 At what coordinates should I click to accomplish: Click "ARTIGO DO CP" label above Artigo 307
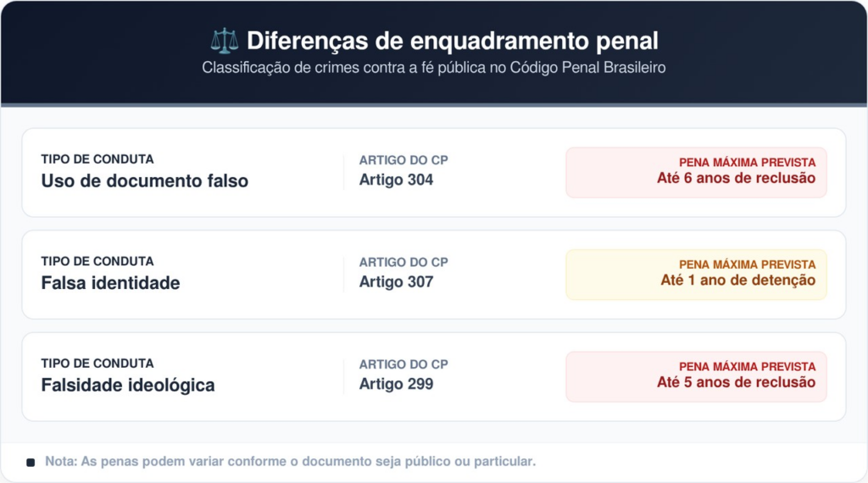[403, 263]
